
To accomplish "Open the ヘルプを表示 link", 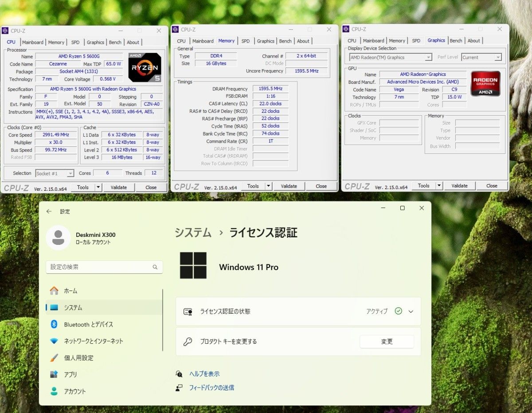I will tap(204, 374).
